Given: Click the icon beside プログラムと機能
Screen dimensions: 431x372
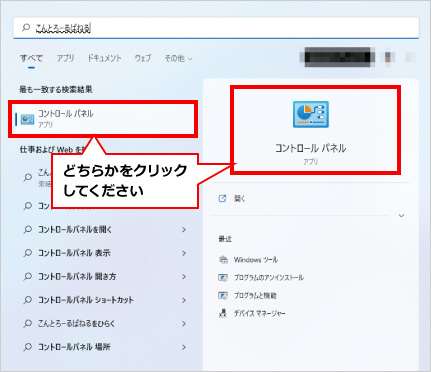Looking at the screenshot, I should 223,296.
